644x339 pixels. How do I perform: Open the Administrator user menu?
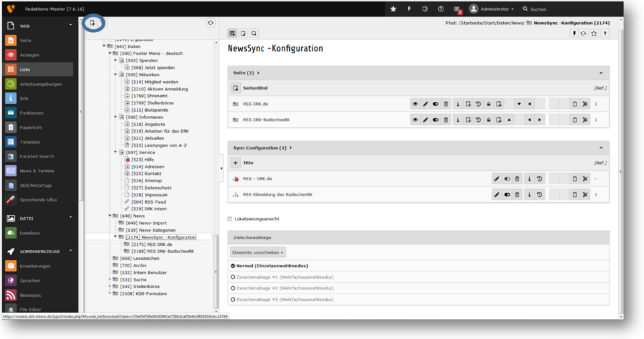492,9
